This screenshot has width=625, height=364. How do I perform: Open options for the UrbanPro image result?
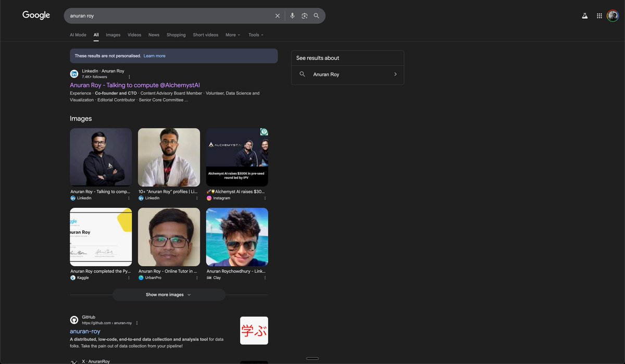click(197, 278)
